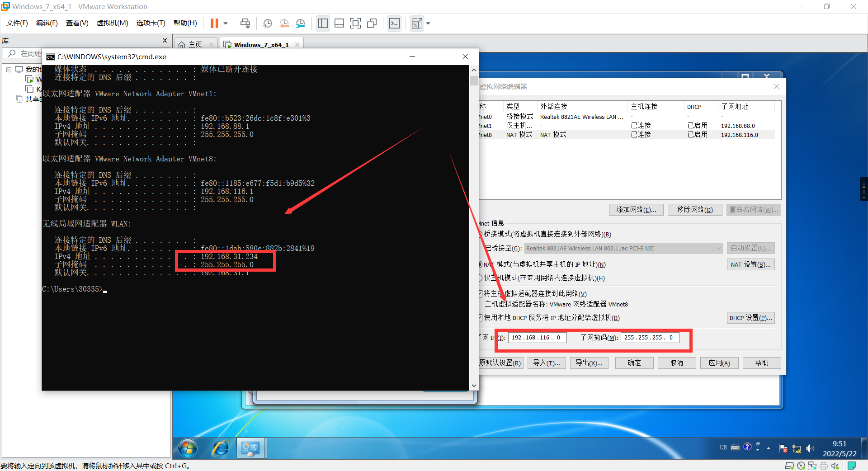
Task: Select VMnet8 row with 192.168.116.0
Action: [627, 135]
